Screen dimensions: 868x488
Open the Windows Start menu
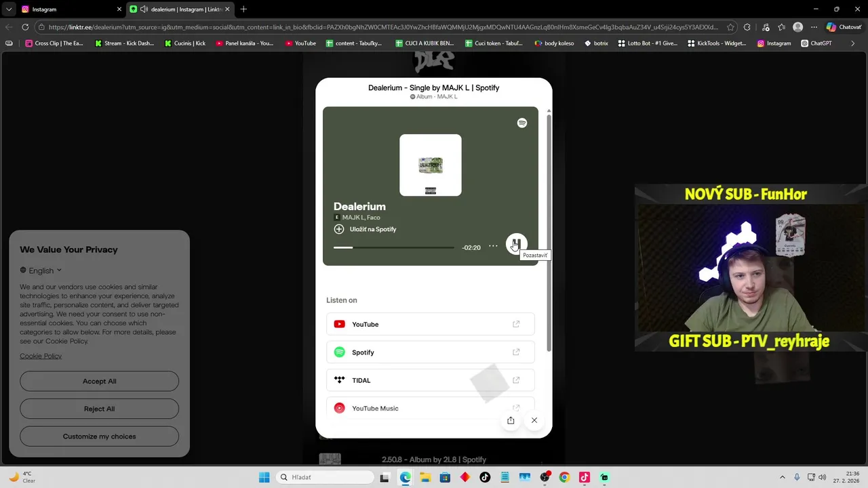(x=264, y=477)
